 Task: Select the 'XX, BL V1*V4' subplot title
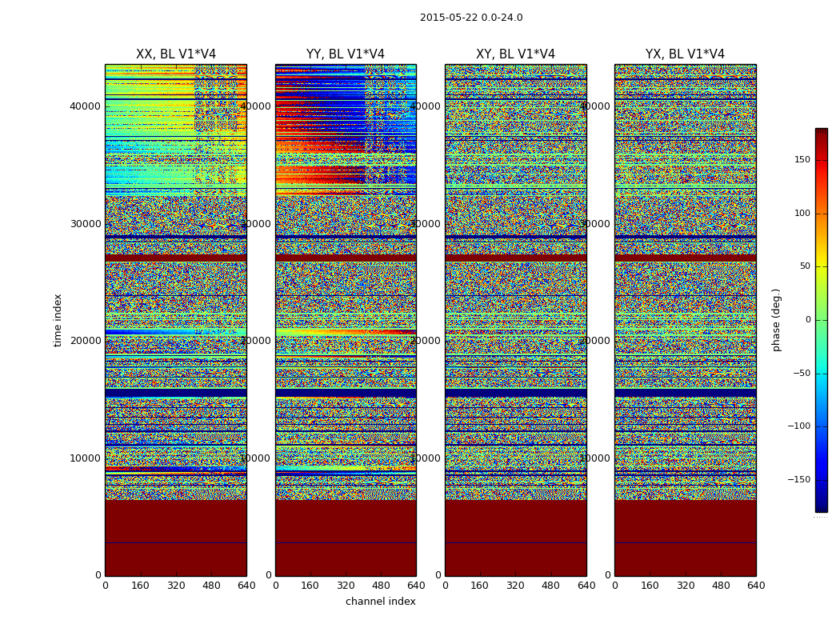(x=176, y=54)
